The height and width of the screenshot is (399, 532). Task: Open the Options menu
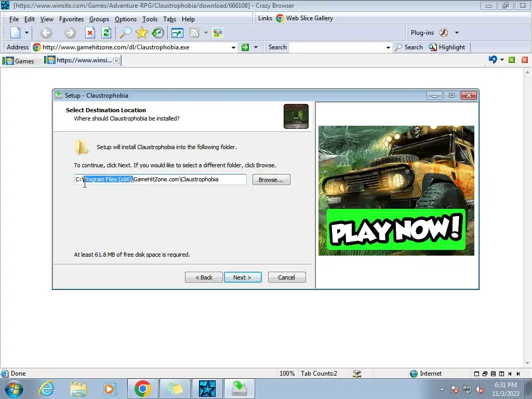coord(126,19)
